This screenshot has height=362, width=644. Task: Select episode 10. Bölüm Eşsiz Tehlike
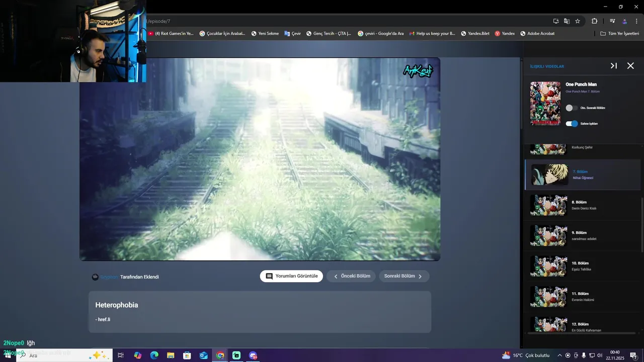tap(583, 266)
